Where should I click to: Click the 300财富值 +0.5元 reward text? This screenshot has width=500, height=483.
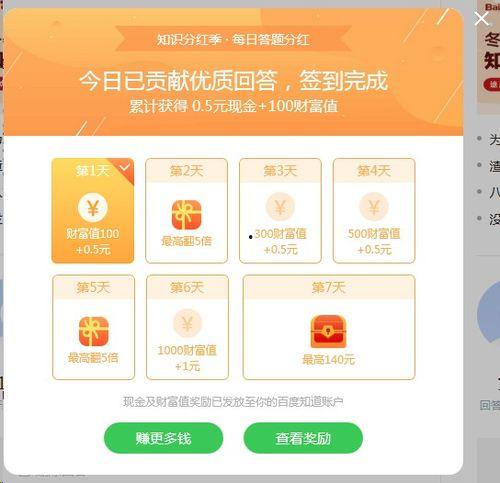click(280, 241)
